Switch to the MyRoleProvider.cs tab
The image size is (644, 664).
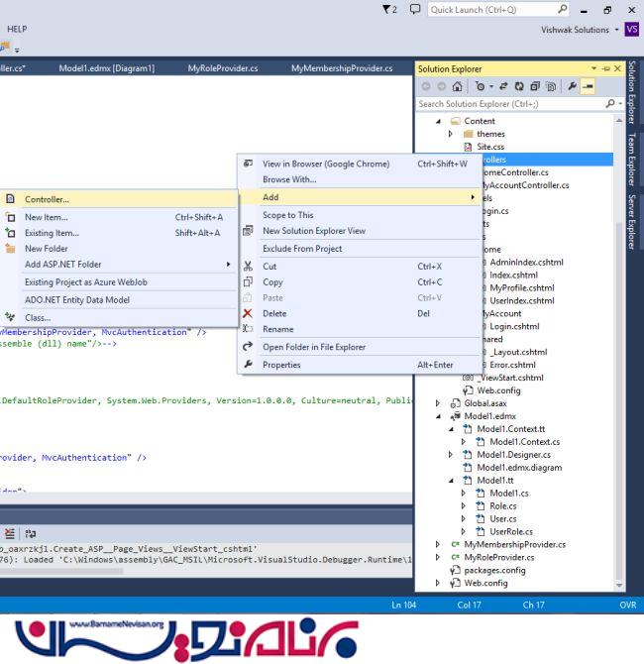[x=225, y=68]
